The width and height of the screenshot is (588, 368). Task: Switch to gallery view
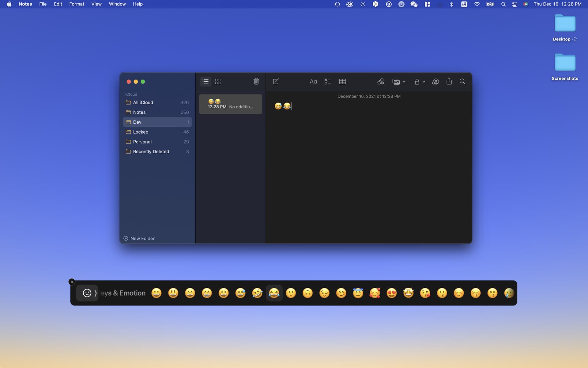click(218, 82)
